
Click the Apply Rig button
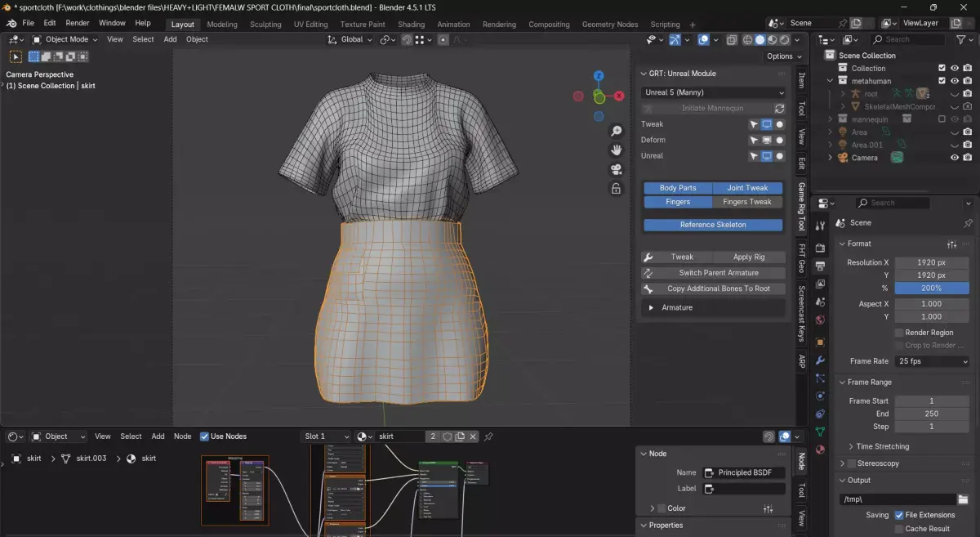point(748,257)
